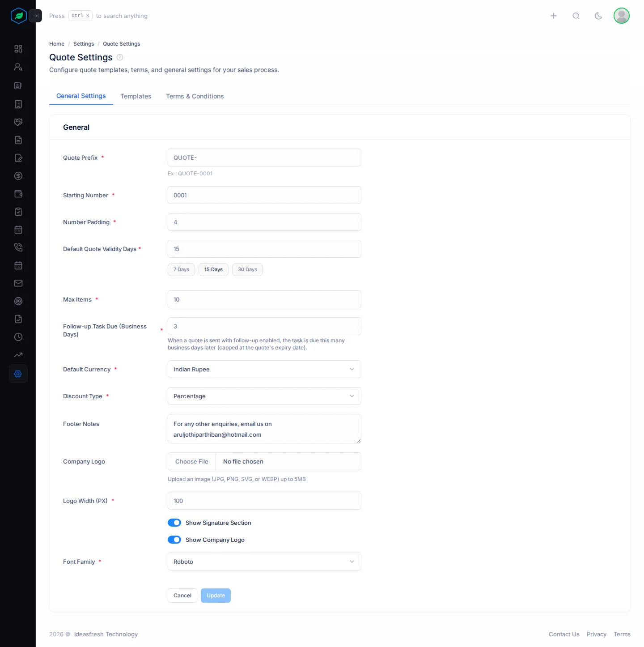Choose the 30 Days validity preset
Viewport: 644px width, 647px height.
tap(247, 269)
